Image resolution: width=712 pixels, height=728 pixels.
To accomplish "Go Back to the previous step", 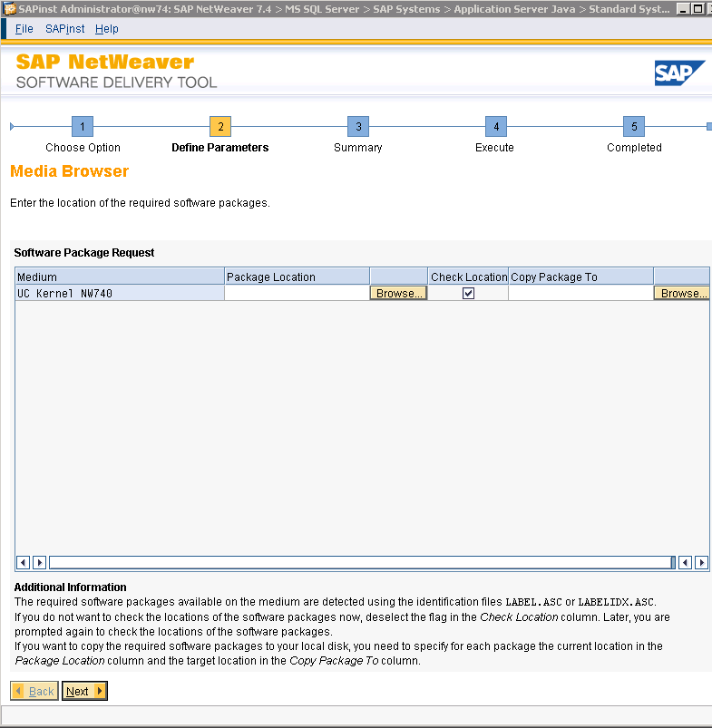I will (x=34, y=691).
